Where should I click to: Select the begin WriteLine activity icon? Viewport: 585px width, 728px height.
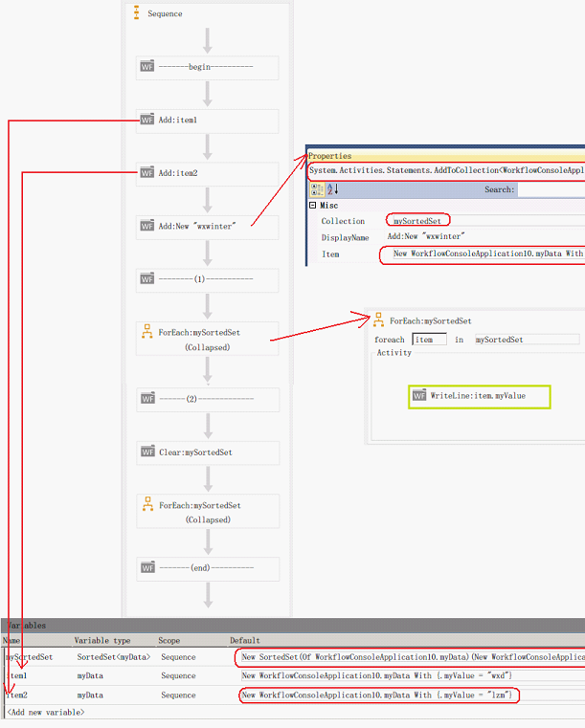point(147,66)
